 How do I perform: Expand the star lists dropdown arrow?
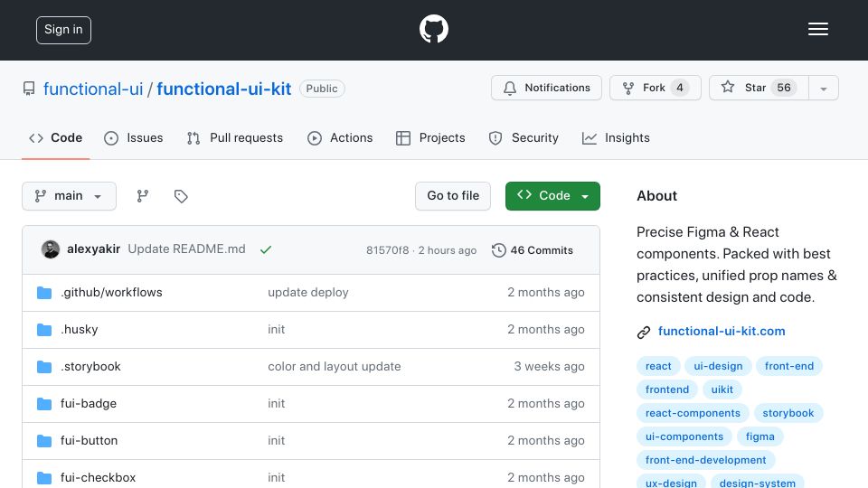(x=824, y=89)
